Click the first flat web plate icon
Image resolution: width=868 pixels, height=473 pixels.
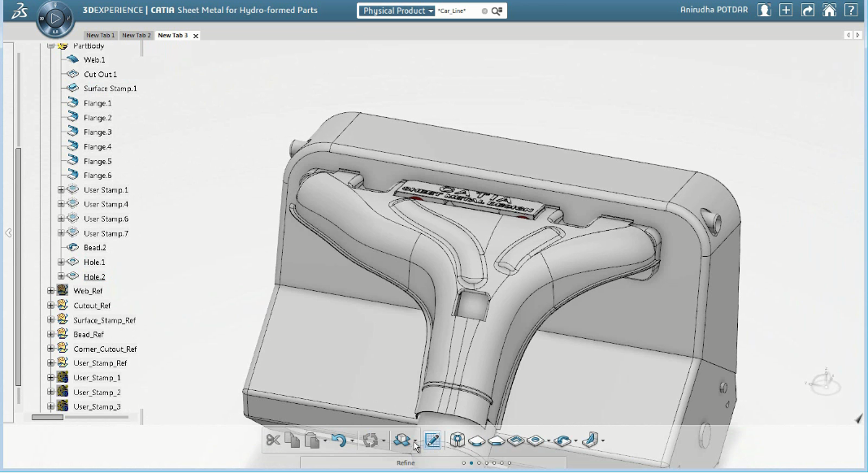476,440
